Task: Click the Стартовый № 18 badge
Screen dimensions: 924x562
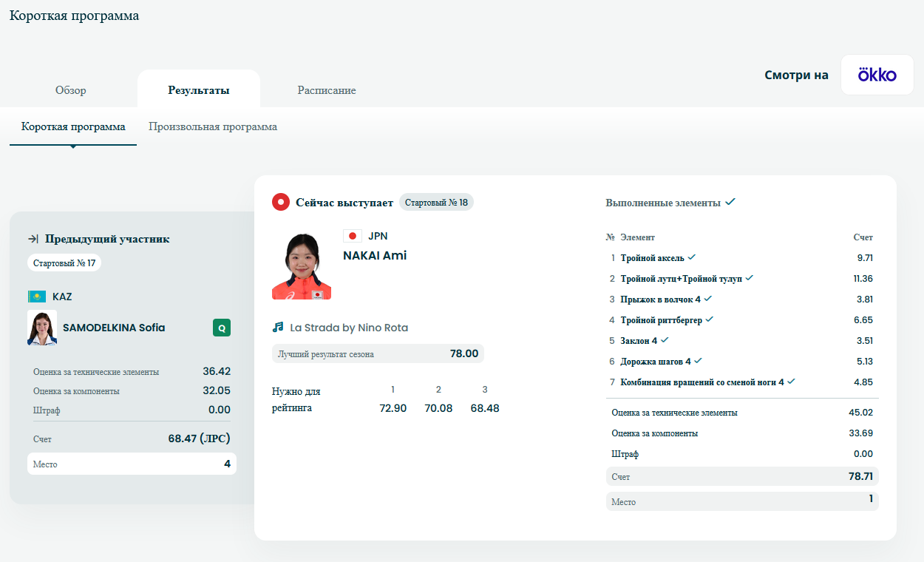Action: (x=436, y=202)
